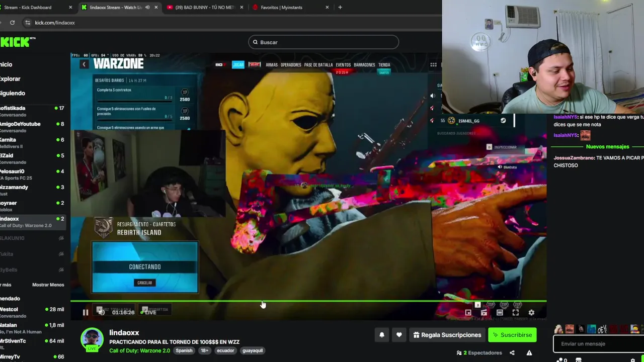This screenshot has width=644, height=362.
Task: Click Regala Suscripciones button
Action: (x=447, y=335)
